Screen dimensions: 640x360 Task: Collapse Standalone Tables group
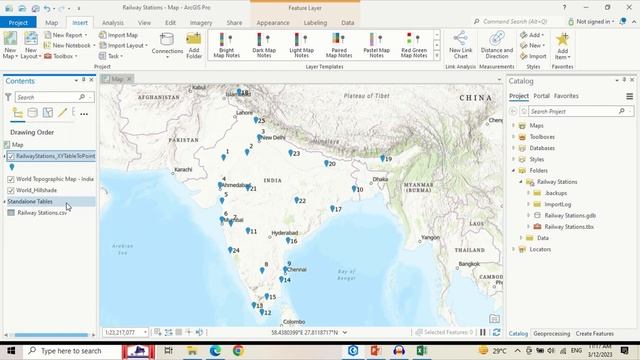pos(4,202)
